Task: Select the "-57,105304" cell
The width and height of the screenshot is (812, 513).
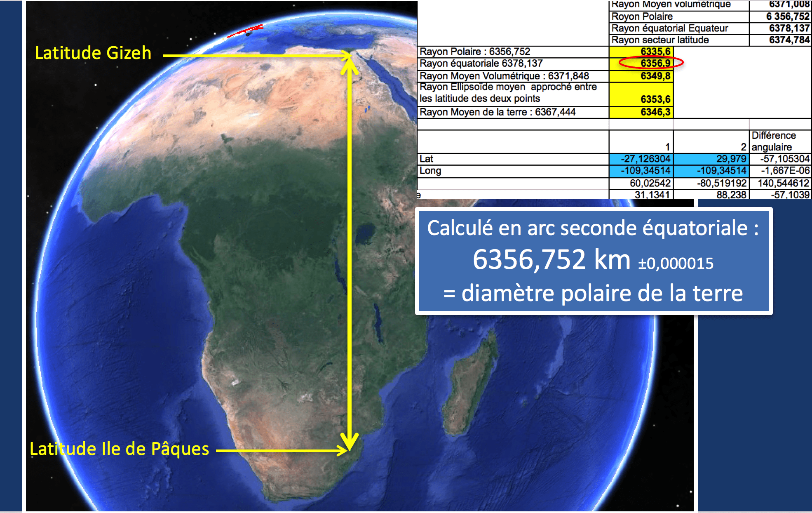Action: [780, 159]
